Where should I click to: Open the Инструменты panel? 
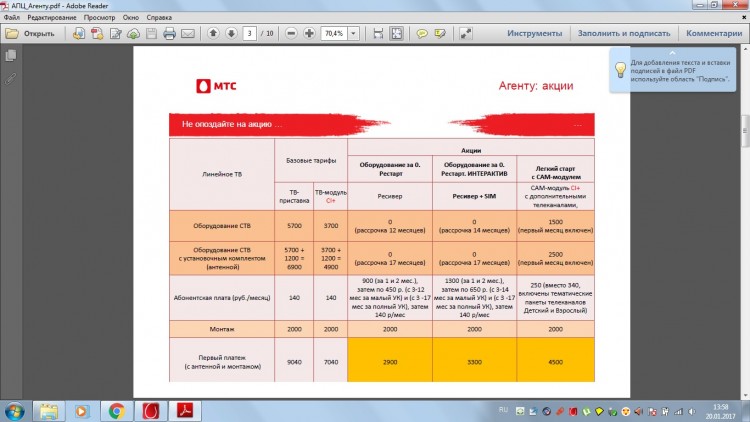tap(534, 33)
